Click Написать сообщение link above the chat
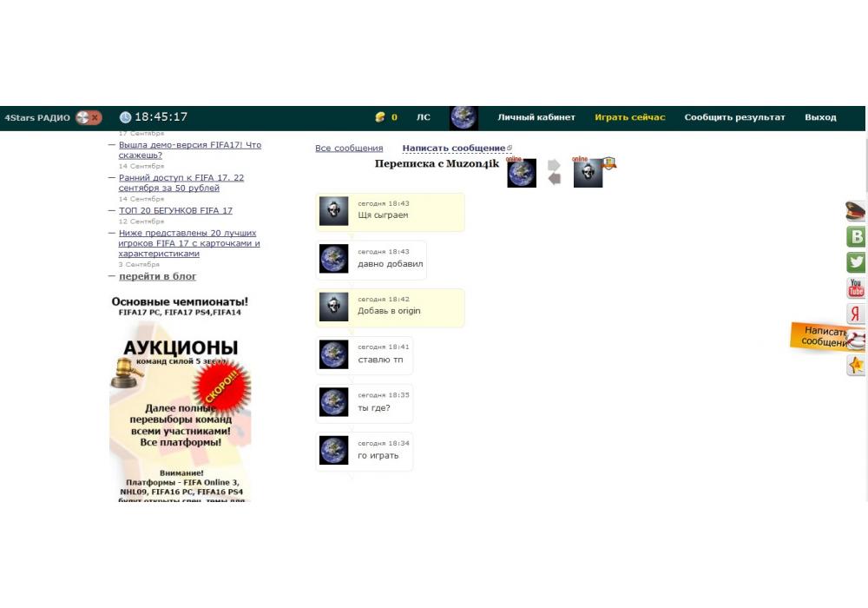This screenshot has width=868, height=608. 454,149
